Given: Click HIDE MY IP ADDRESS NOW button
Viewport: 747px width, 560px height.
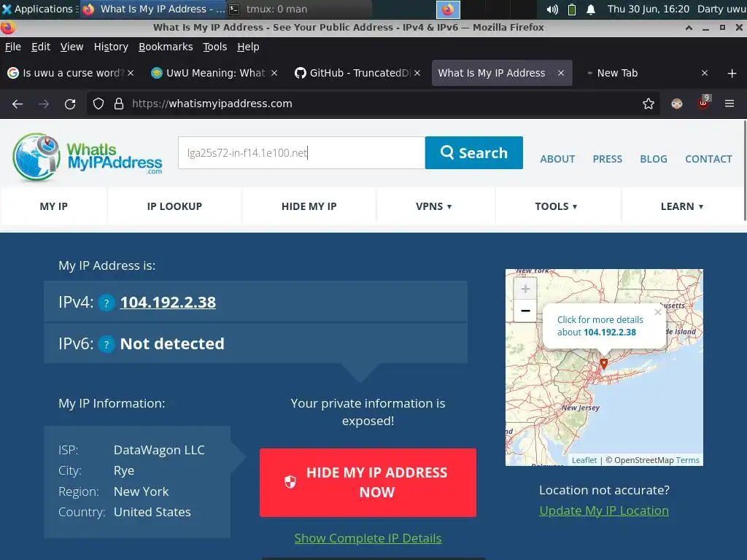Looking at the screenshot, I should pyautogui.click(x=368, y=483).
